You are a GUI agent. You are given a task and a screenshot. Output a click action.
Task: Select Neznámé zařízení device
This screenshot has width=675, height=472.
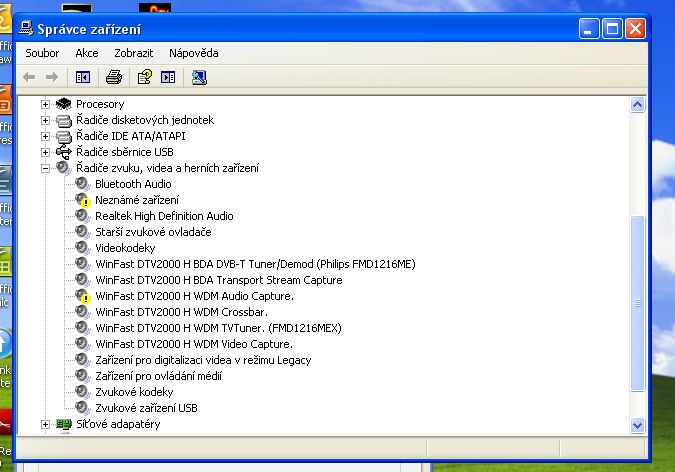[136, 200]
